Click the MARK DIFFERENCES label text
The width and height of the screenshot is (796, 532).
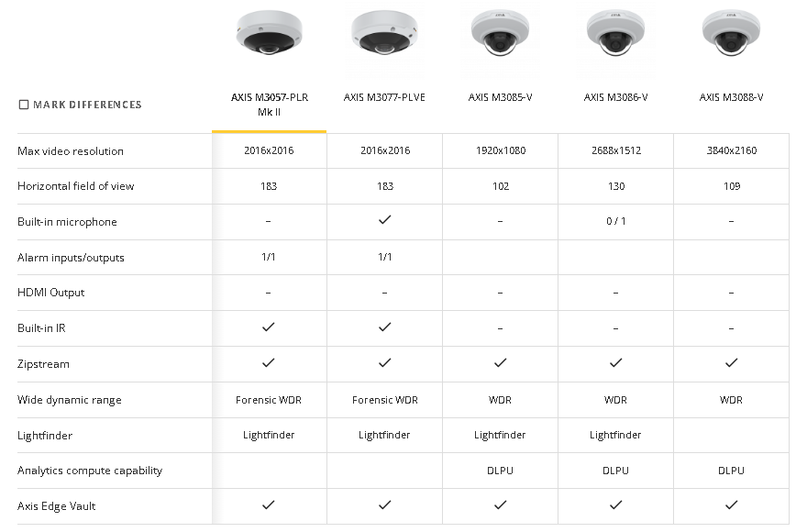87,105
